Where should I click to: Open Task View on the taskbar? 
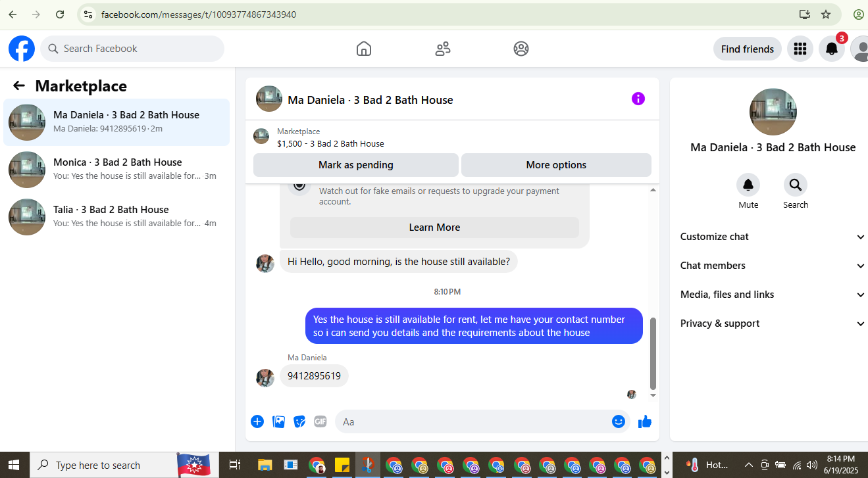(x=234, y=465)
